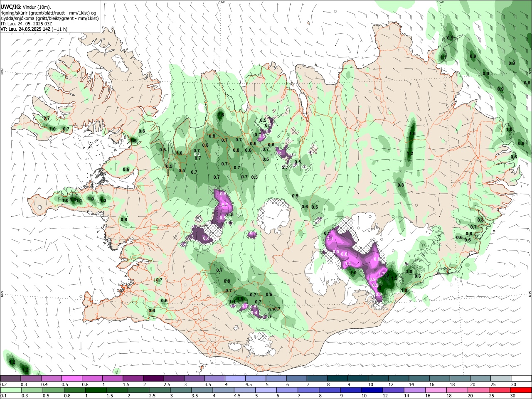This screenshot has height=399, width=532.
Task: Click the light gray snow swatch starting at 25
Action: point(501,379)
